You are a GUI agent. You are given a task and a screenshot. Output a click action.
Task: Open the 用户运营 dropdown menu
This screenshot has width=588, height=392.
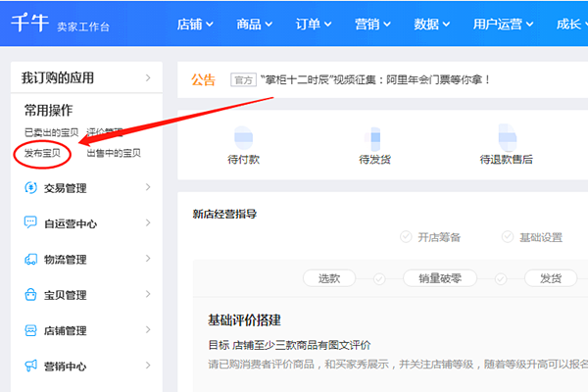(503, 24)
